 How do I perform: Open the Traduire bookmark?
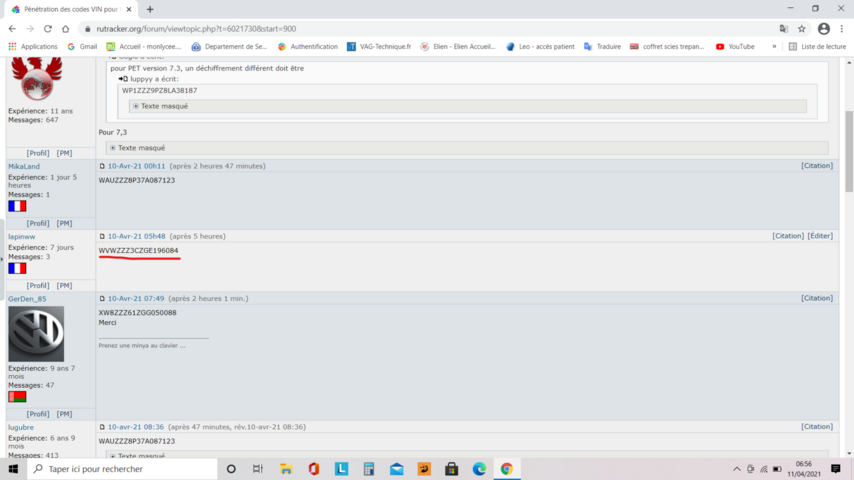pyautogui.click(x=602, y=47)
